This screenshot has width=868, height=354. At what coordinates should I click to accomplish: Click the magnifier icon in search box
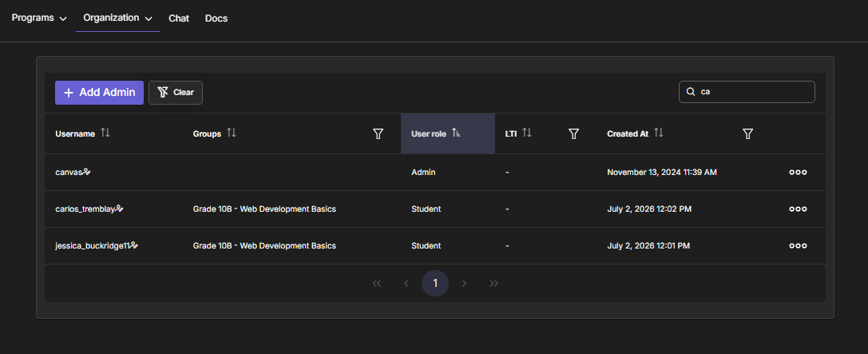[x=690, y=92]
